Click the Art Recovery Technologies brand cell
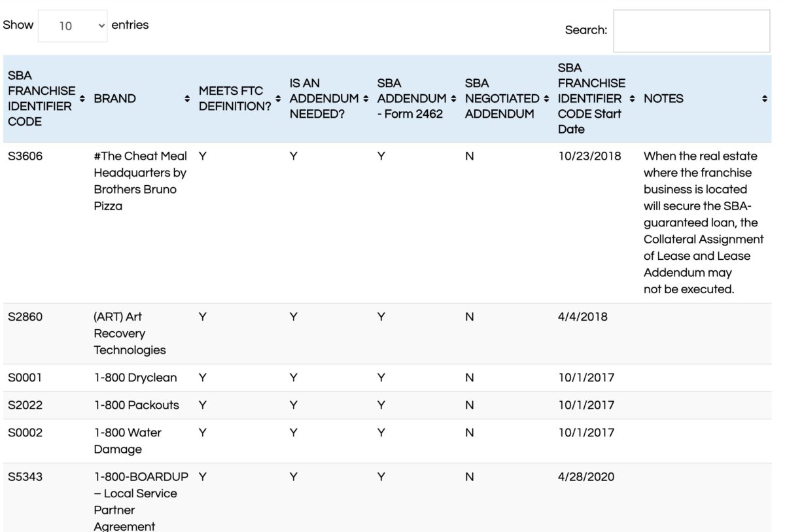 (130, 333)
